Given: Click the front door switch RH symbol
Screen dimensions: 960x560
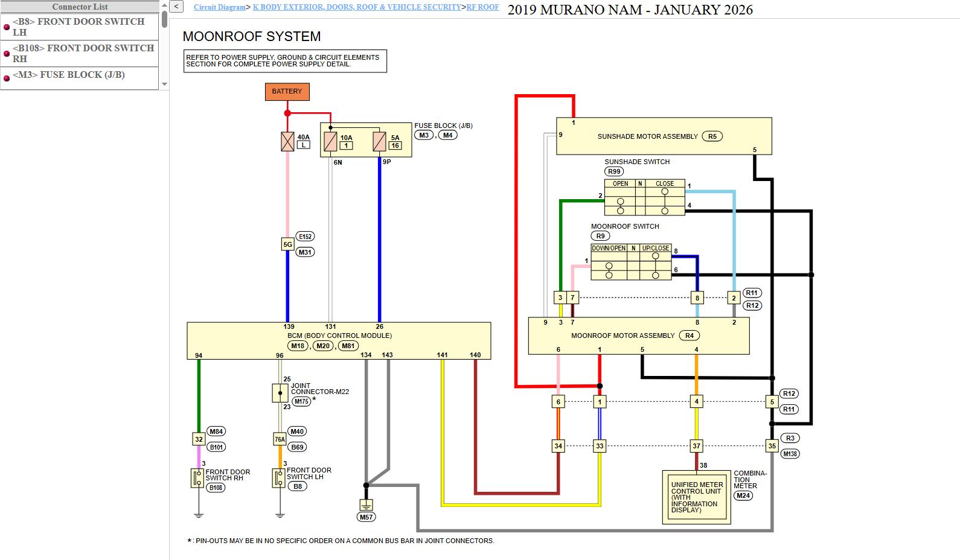Looking at the screenshot, I should [x=197, y=479].
